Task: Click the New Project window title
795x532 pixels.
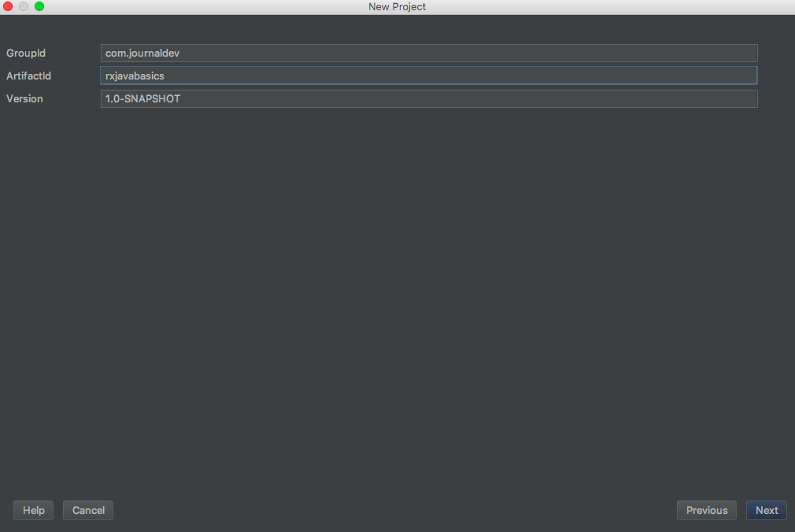Action: point(397,6)
